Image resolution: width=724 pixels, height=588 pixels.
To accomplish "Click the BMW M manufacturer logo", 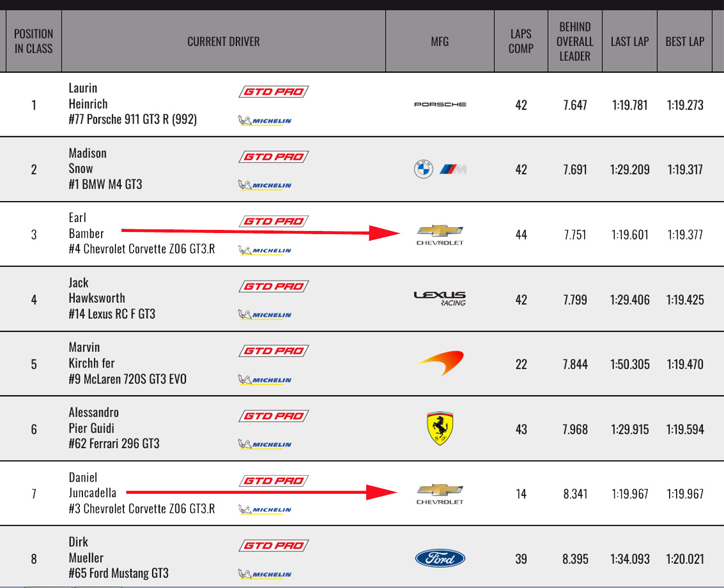I will [440, 170].
